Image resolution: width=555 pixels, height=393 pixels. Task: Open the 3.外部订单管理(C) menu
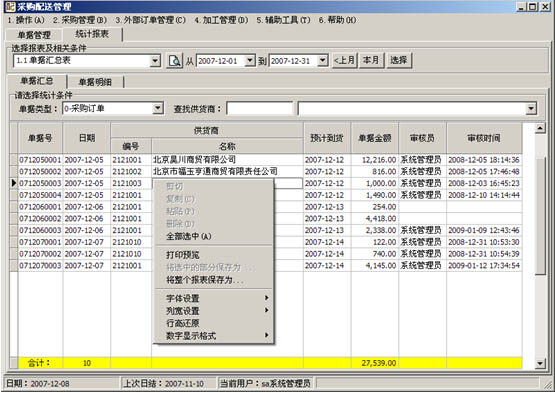150,20
